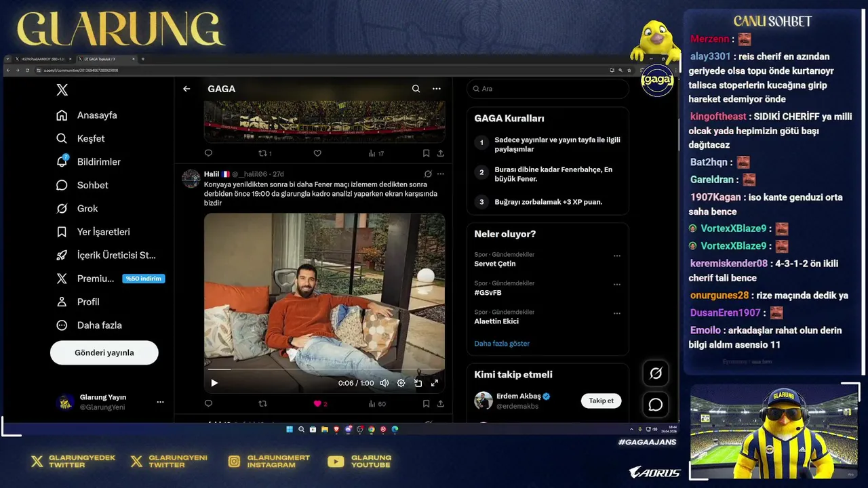Screen dimensions: 868x488
Task: Open Brave browser on taskbar
Action: (x=336, y=429)
